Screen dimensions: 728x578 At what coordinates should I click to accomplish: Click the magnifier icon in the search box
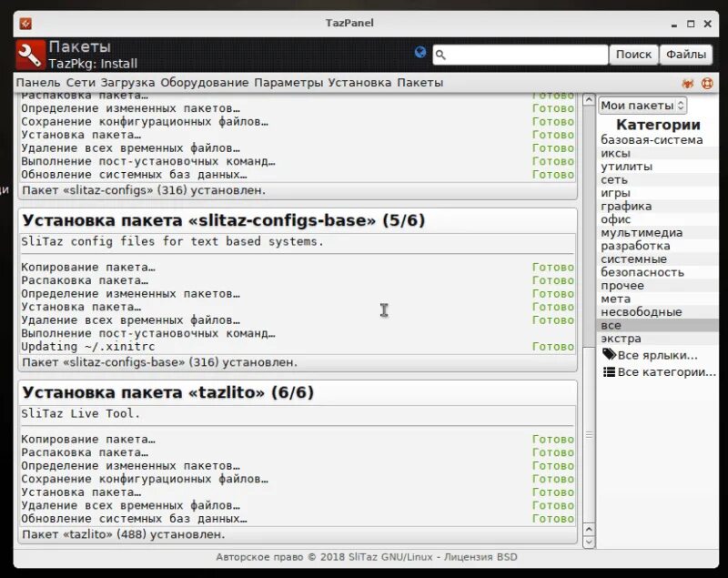click(x=440, y=55)
